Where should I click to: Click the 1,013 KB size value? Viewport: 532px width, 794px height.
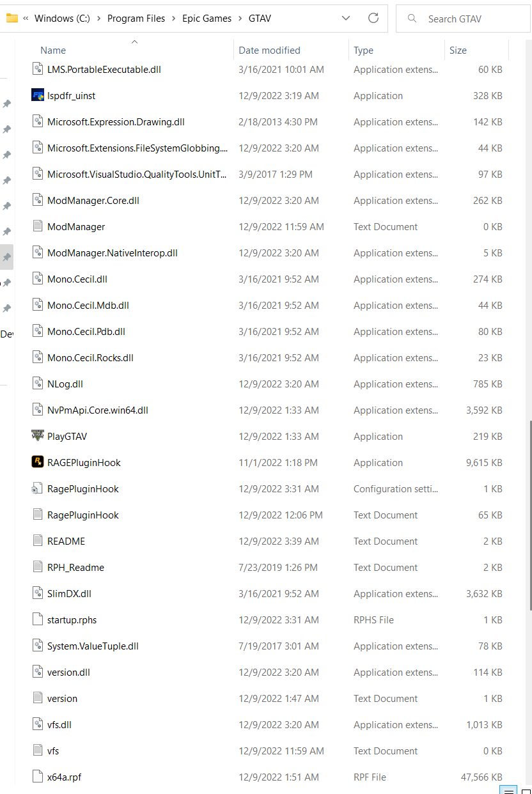click(x=484, y=724)
